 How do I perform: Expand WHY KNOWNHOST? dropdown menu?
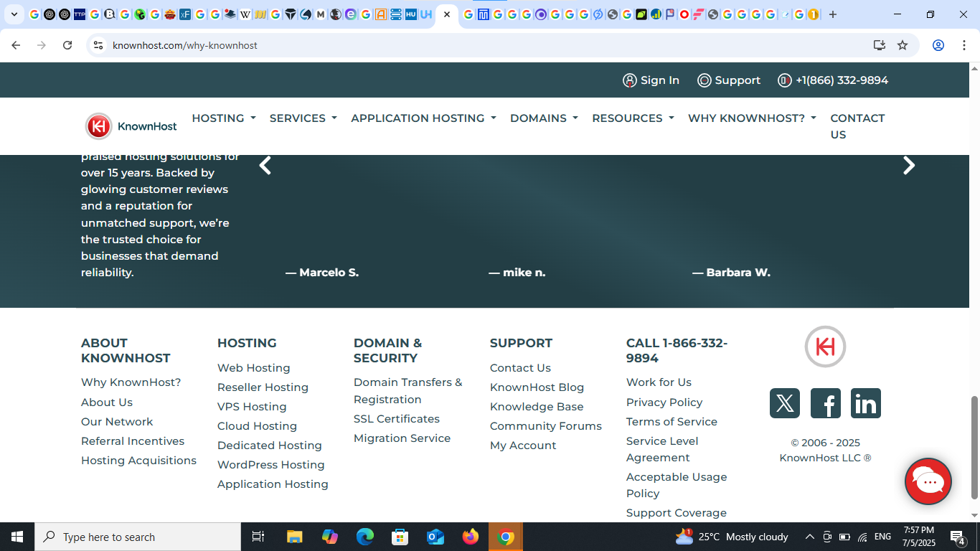pos(752,118)
